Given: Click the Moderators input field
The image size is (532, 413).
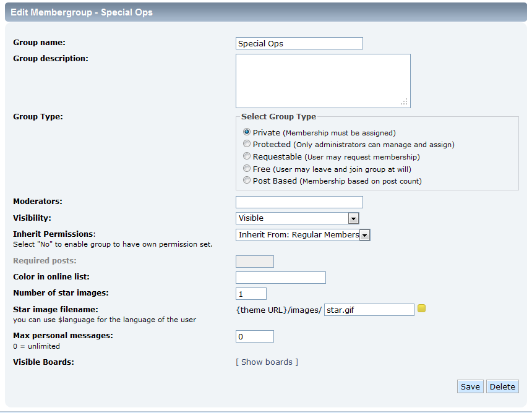Looking at the screenshot, I should click(299, 202).
